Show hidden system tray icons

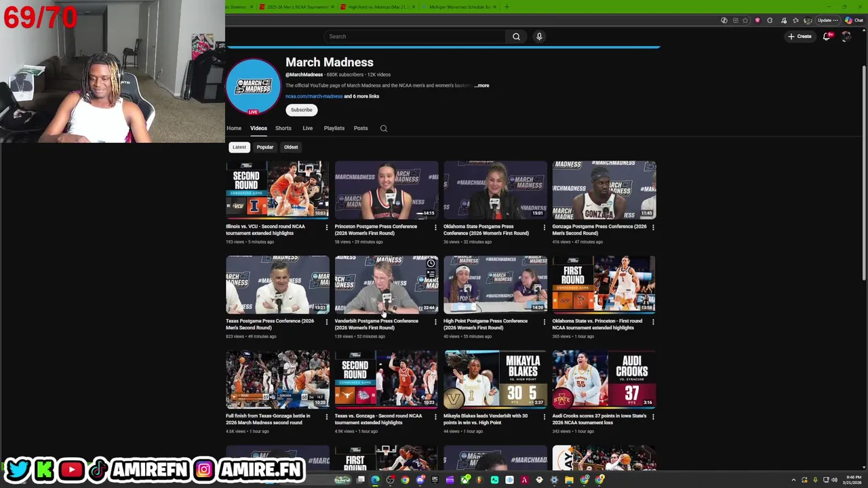tap(794, 480)
